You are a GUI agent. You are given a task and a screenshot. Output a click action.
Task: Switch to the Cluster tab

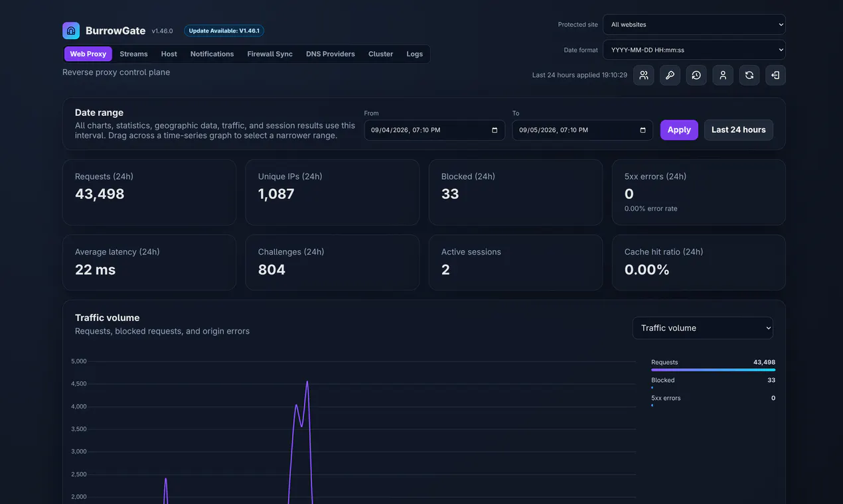pos(381,54)
